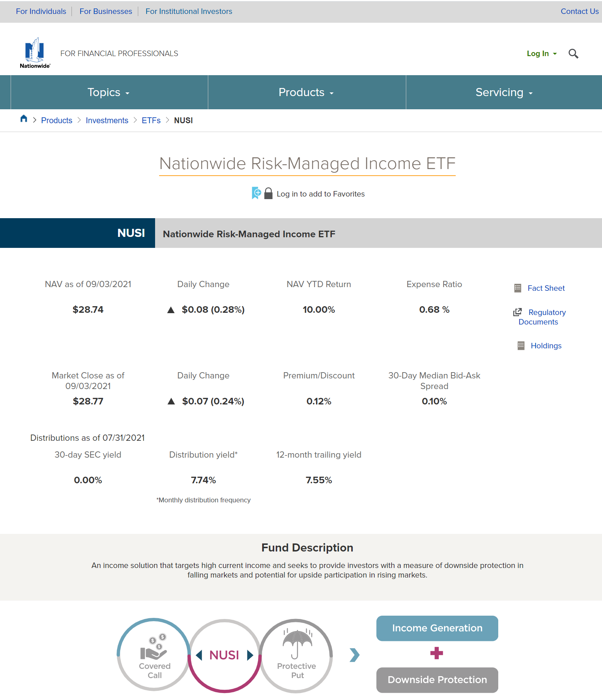The width and height of the screenshot is (602, 700).
Task: Open the Holdings link
Action: [546, 346]
